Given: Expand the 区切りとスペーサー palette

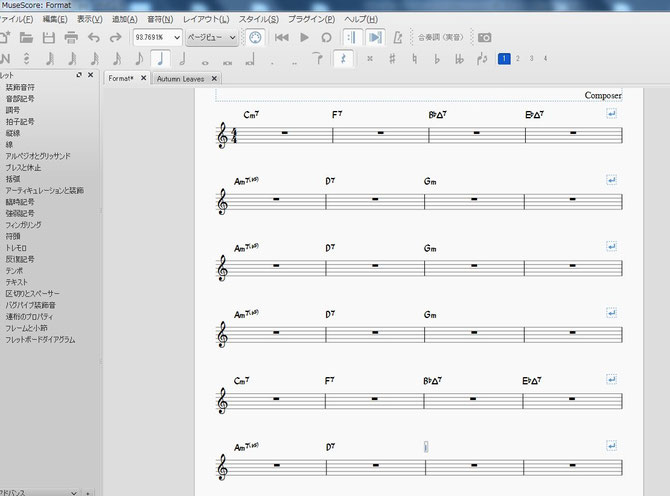Looking at the screenshot, I should [x=32, y=294].
